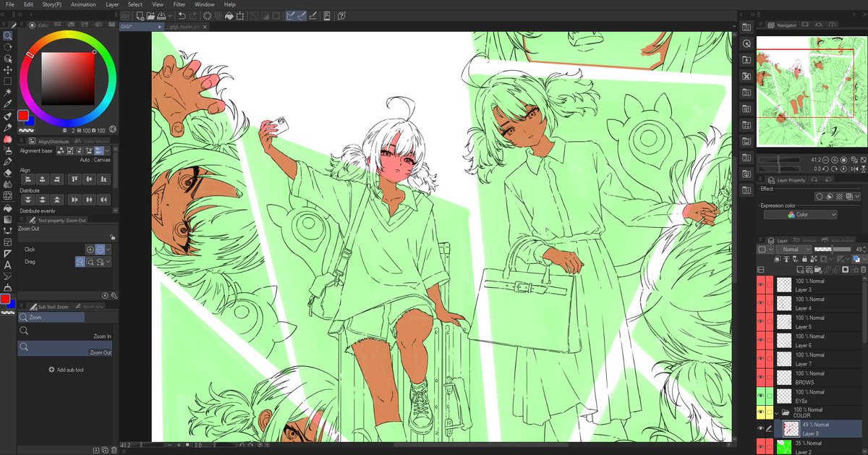Open the Animation menu

[83, 4]
